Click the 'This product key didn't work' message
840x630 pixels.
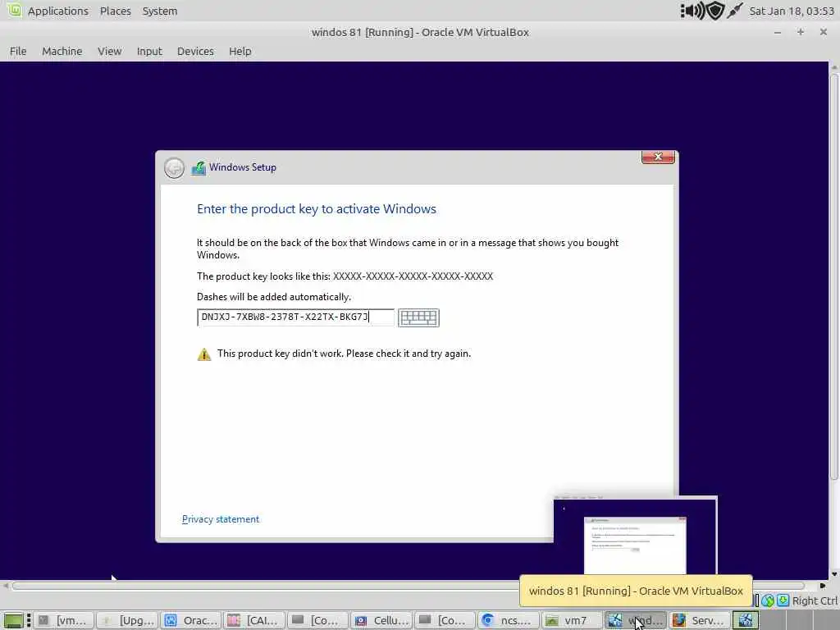(x=344, y=354)
